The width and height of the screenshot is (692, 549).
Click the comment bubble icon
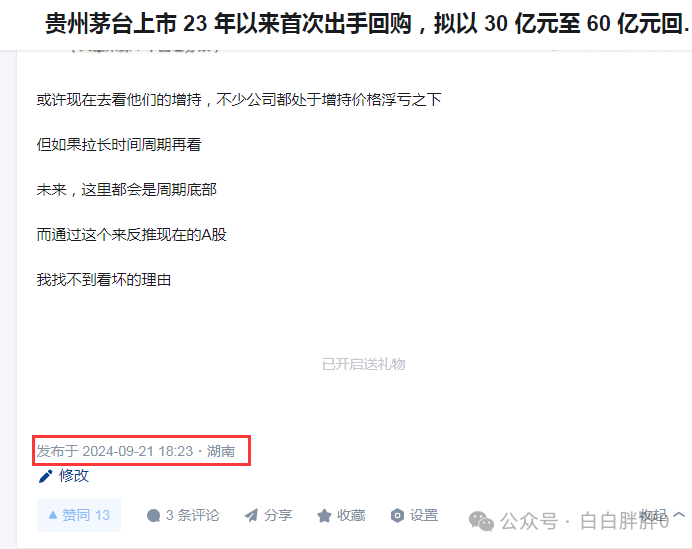coord(153,515)
